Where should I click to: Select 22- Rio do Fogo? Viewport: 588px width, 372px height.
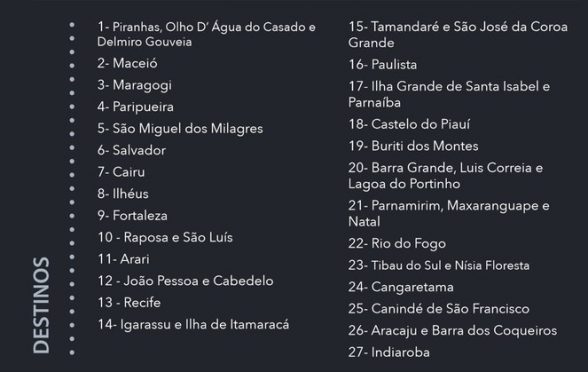pyautogui.click(x=397, y=244)
